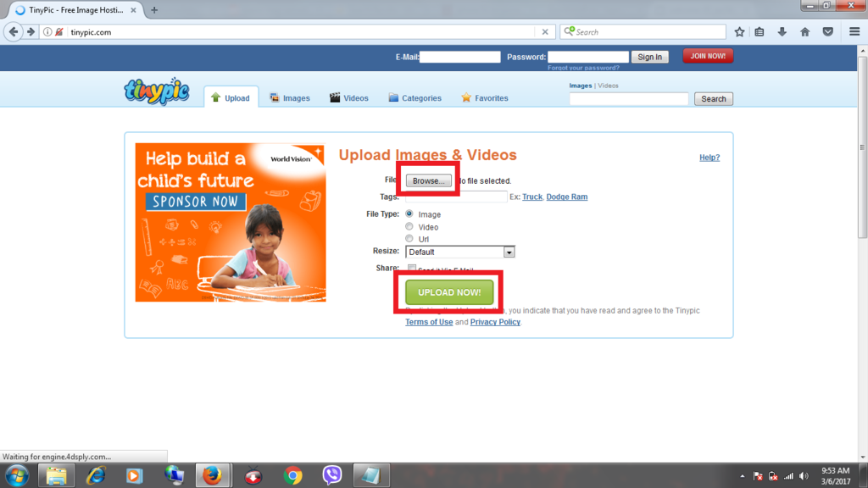The image size is (868, 488).
Task: Click the Firefox home icon
Action: coord(804,32)
